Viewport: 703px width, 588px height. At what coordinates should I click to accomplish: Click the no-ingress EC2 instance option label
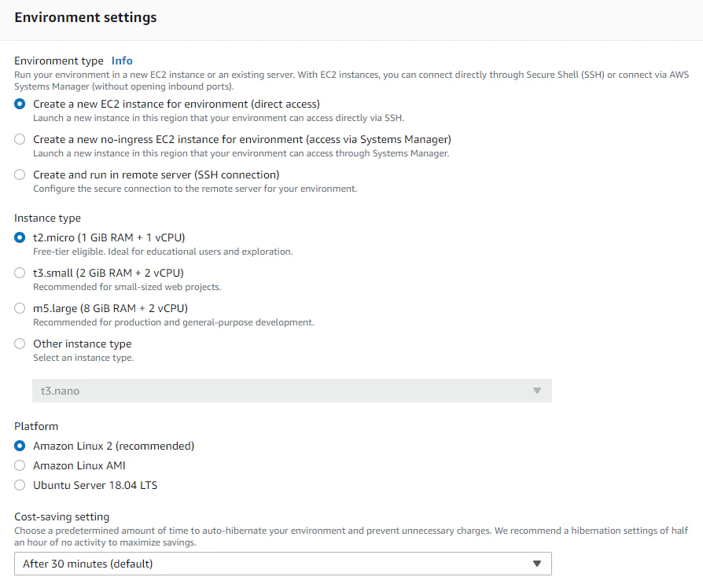pyautogui.click(x=242, y=139)
